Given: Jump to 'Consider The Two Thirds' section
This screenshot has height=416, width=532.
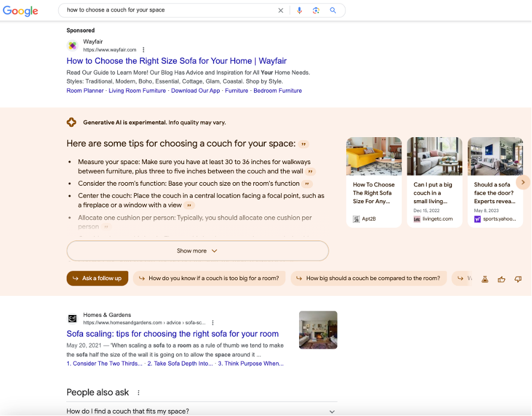Looking at the screenshot, I should pyautogui.click(x=104, y=364).
